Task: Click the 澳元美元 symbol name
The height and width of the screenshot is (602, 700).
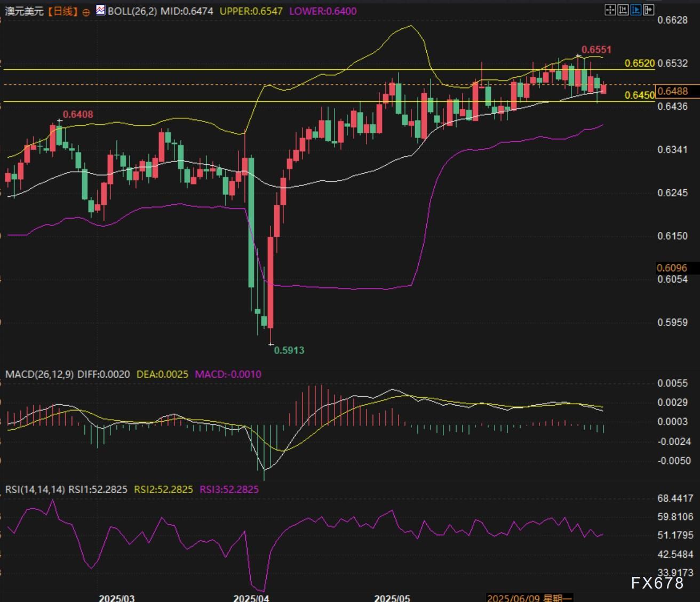Action: [25, 11]
